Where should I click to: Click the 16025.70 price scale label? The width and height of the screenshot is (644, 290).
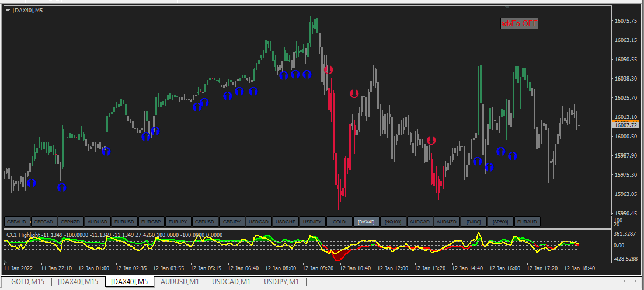click(626, 97)
